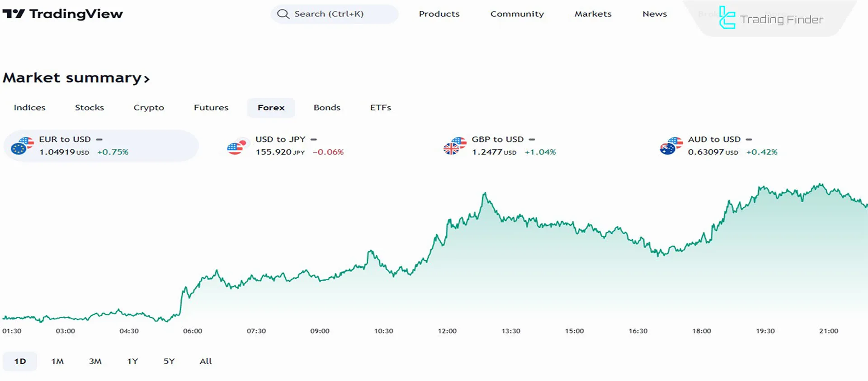Click the −0.06% change value
Screen dimensions: 868x381
click(328, 152)
